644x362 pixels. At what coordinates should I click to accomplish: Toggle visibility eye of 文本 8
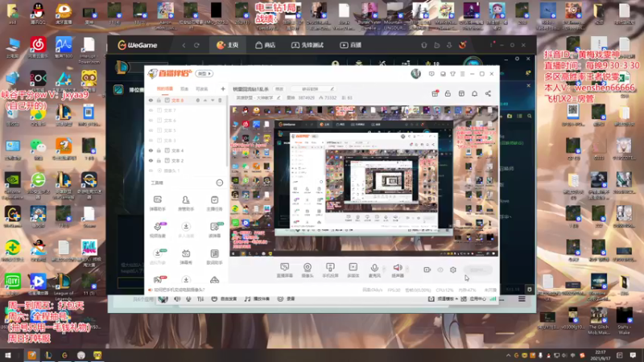click(151, 100)
